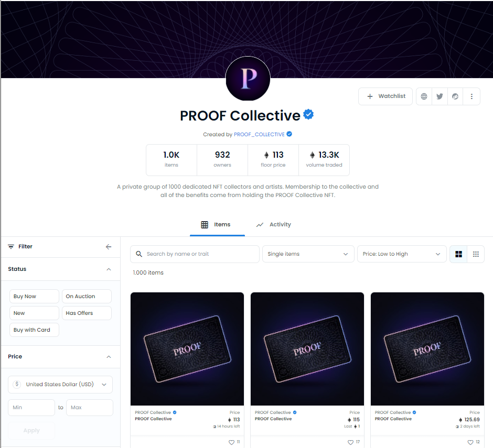The width and height of the screenshot is (493, 448).
Task: Open the PROOF_COLLECTIVE creator link
Action: pos(259,135)
